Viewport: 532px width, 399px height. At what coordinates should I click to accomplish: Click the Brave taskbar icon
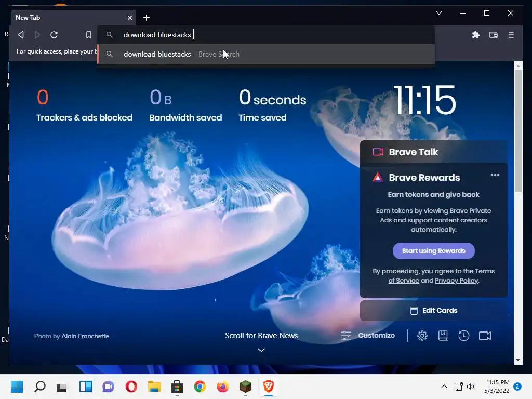(x=269, y=387)
